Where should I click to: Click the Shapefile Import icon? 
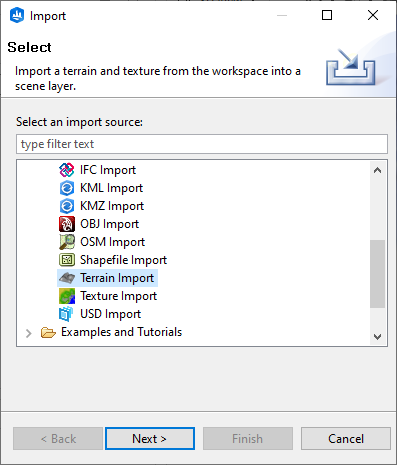click(67, 260)
